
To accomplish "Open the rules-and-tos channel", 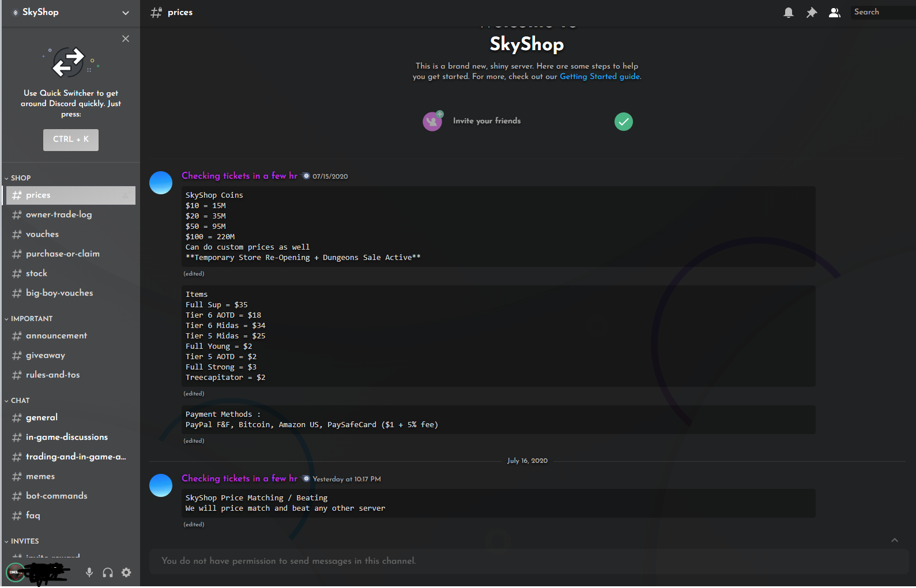I will (x=71, y=375).
